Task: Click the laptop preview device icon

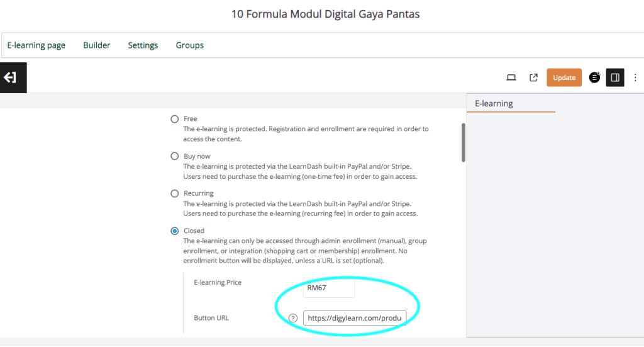Action: coord(511,77)
